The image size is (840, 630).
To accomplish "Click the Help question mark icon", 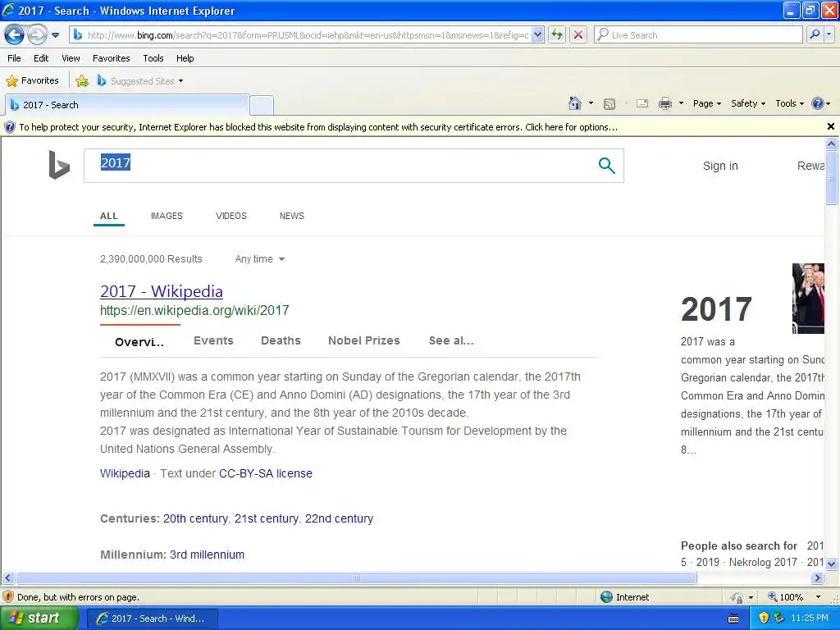I will (x=818, y=103).
